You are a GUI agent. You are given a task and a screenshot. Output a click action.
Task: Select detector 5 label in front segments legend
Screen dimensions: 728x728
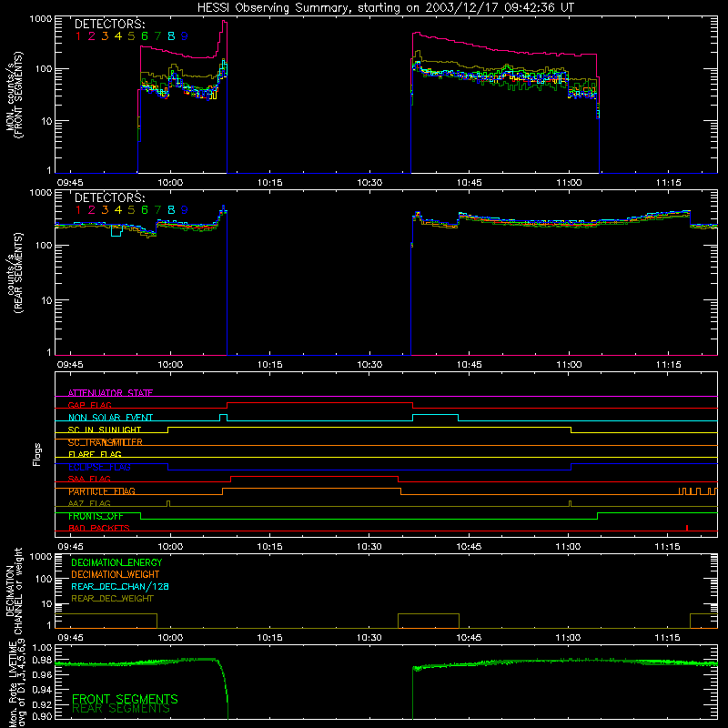[131, 36]
